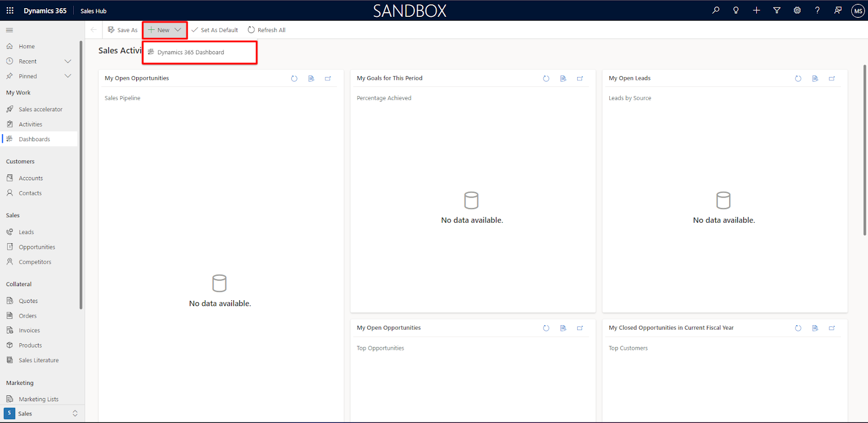Open the chat assistant icon in header
The image size is (868, 423).
pos(838,10)
